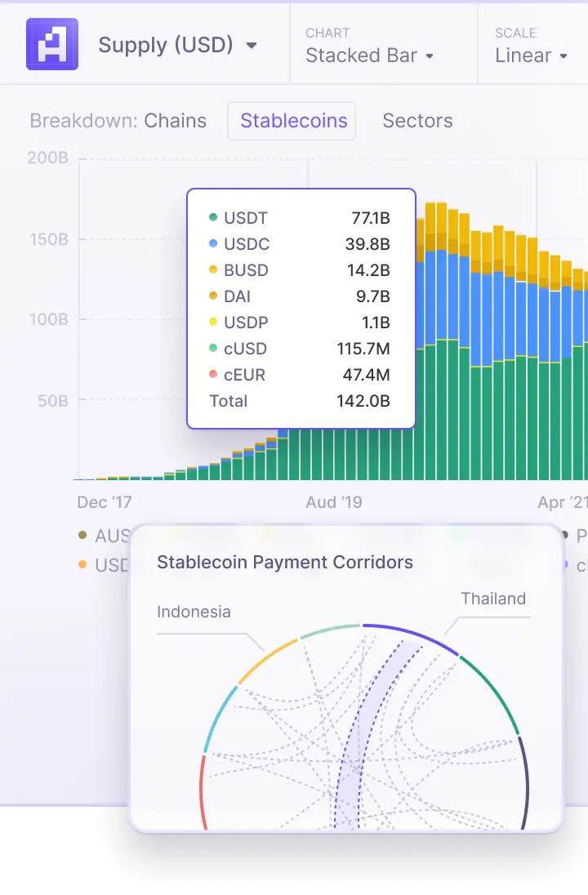The image size is (588, 895).
Task: Click the Apr '21 x-axis label
Action: pos(563,502)
